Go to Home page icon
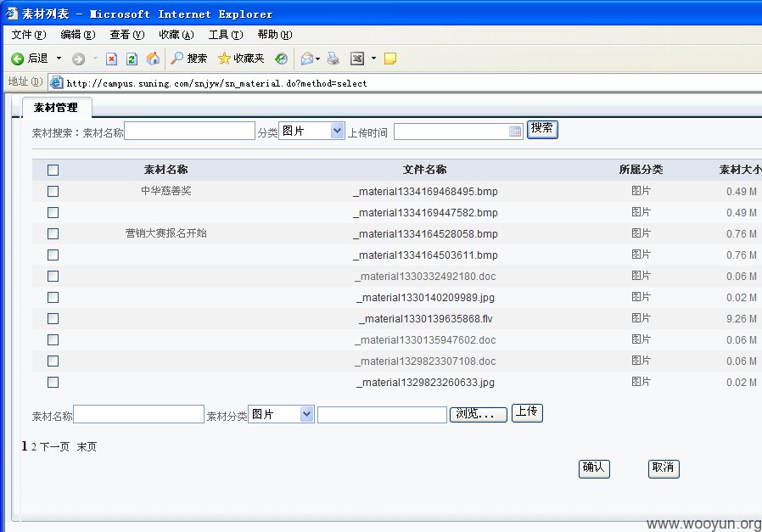This screenshot has width=762, height=532. click(153, 59)
